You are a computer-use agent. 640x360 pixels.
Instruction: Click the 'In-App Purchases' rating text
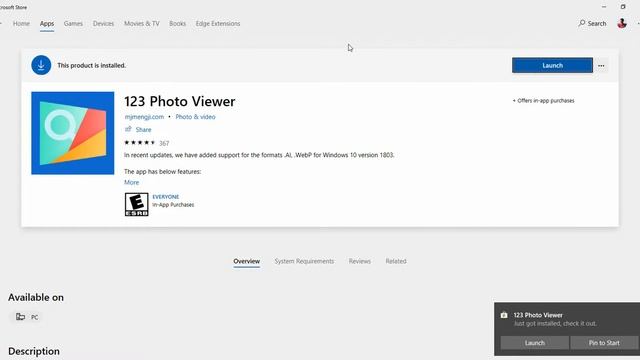tap(173, 205)
